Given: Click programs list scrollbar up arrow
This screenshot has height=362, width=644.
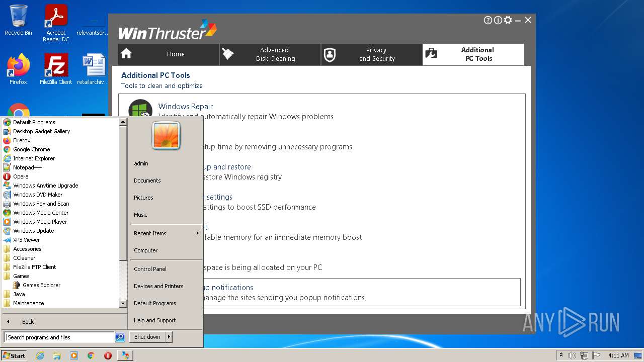Looking at the screenshot, I should (123, 122).
